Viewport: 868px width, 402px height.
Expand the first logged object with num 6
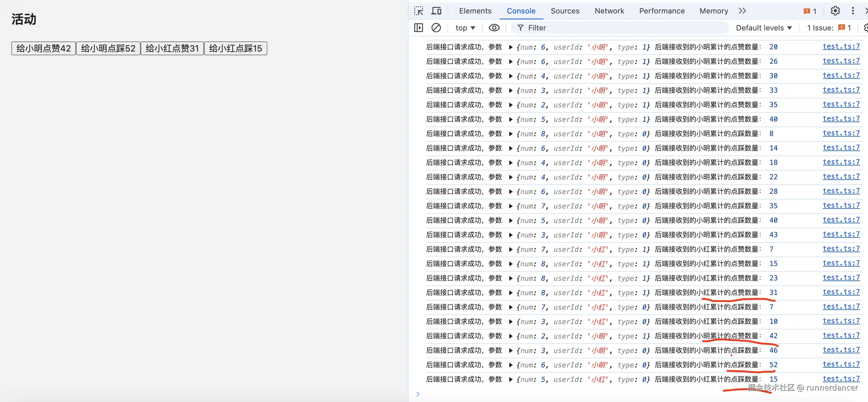point(511,47)
